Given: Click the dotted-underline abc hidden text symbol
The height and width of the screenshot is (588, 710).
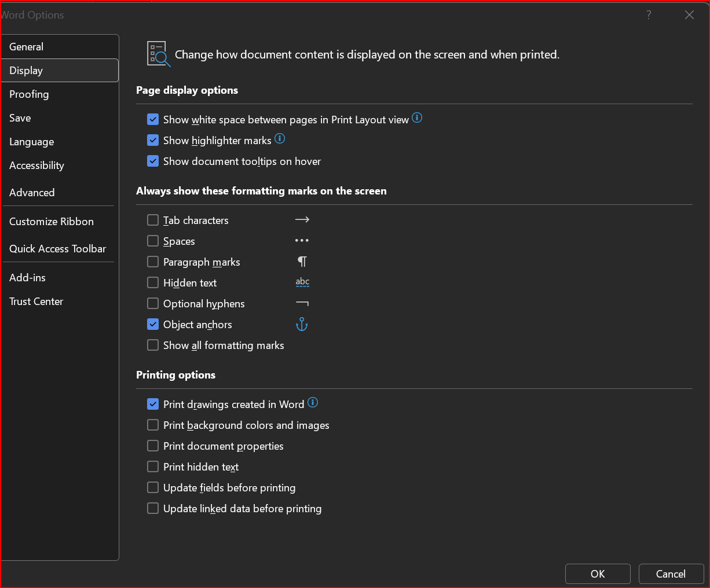Looking at the screenshot, I should click(x=302, y=282).
